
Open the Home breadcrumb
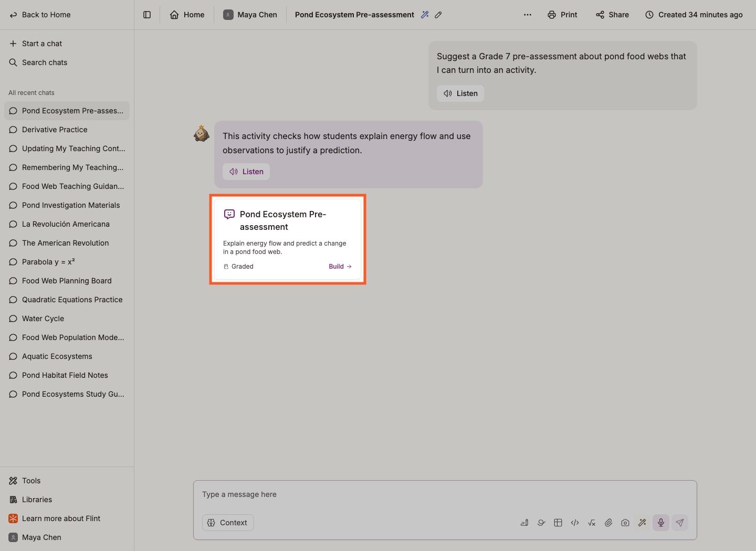(x=187, y=15)
